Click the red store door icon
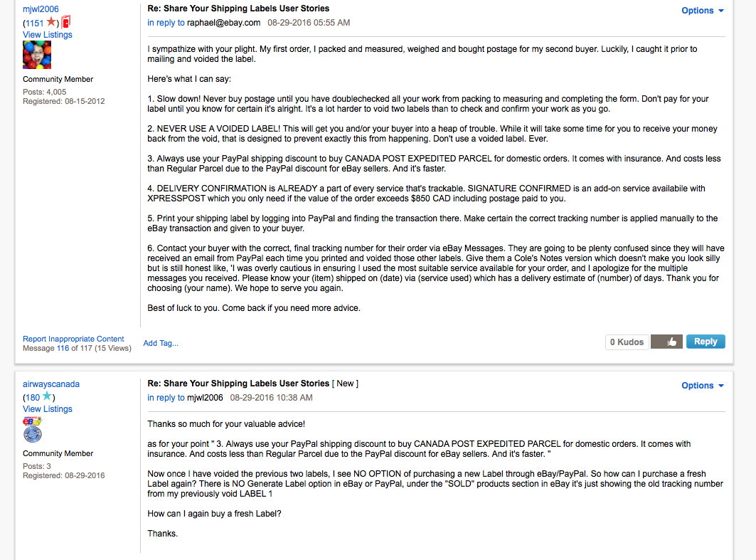756x560 pixels. 66,22
